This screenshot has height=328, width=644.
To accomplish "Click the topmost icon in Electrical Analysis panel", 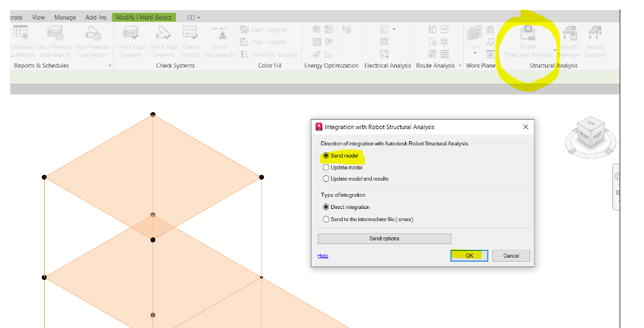I will click(385, 29).
